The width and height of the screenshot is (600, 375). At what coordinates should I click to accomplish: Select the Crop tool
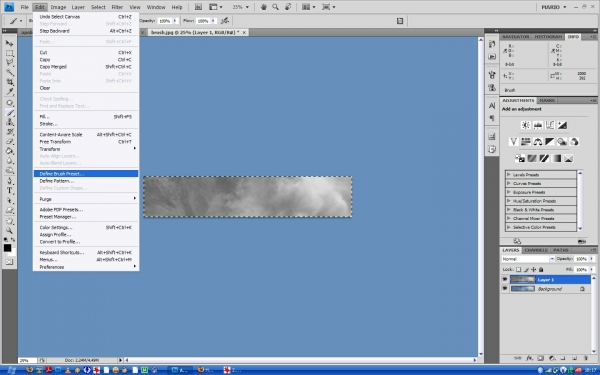(x=9, y=82)
